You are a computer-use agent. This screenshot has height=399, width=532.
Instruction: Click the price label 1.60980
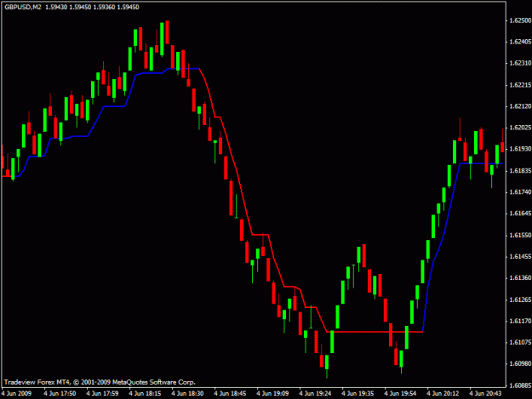[520, 363]
